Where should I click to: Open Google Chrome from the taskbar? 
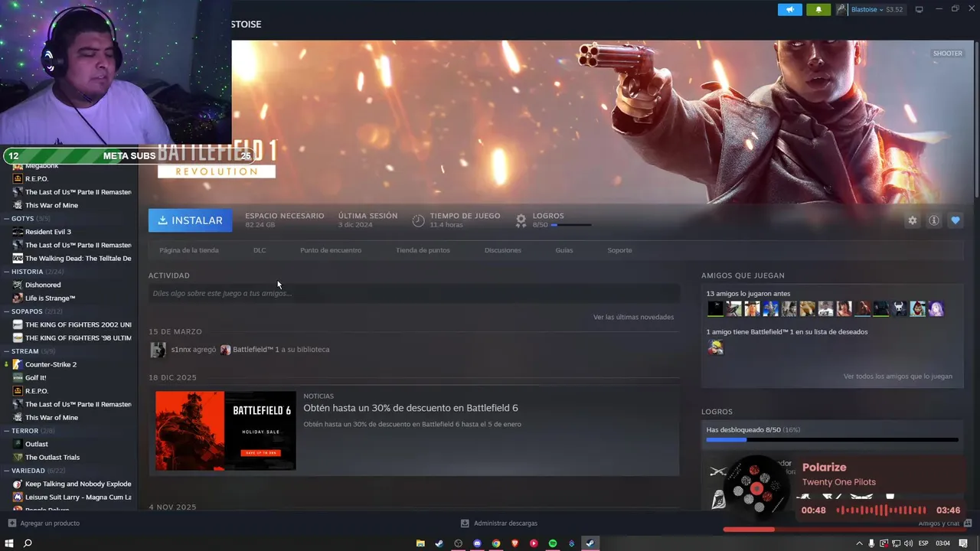[x=496, y=543]
